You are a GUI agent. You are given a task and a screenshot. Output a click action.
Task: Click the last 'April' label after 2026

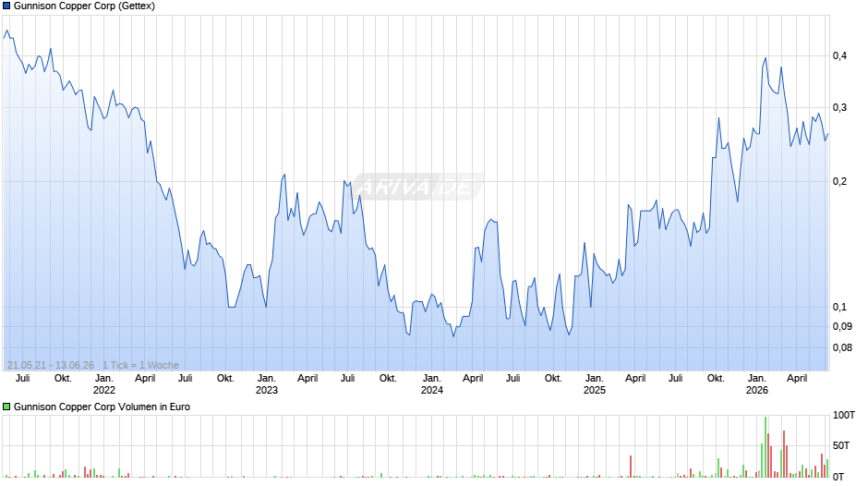[x=797, y=378]
